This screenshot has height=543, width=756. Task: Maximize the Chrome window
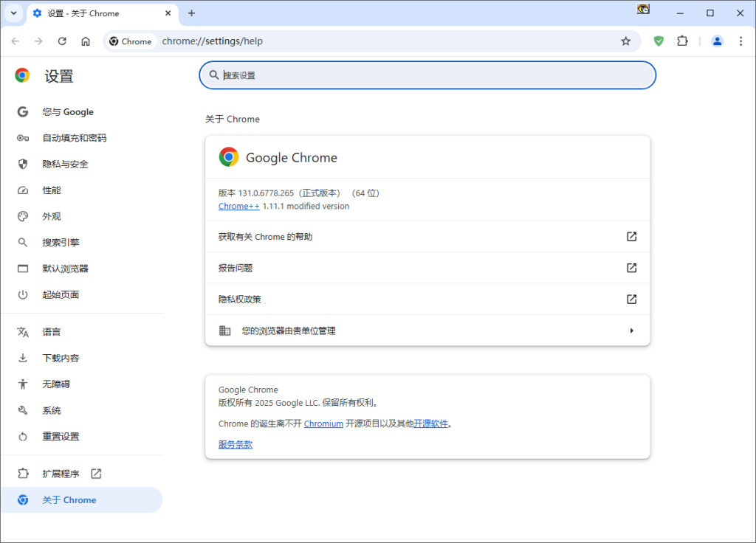click(710, 13)
